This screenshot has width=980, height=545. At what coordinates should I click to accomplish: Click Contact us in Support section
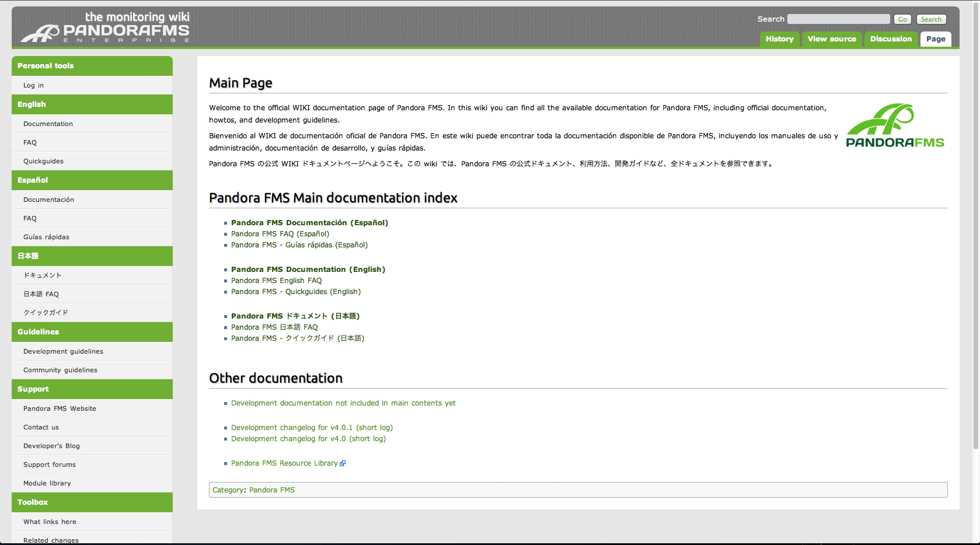41,427
